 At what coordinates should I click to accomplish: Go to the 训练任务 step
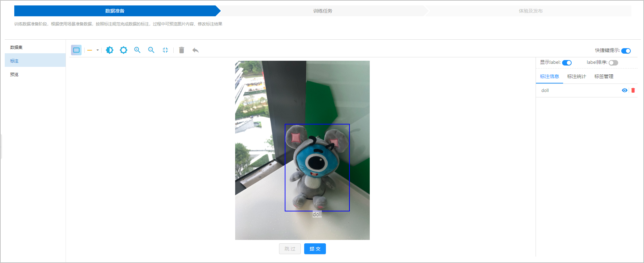(323, 11)
